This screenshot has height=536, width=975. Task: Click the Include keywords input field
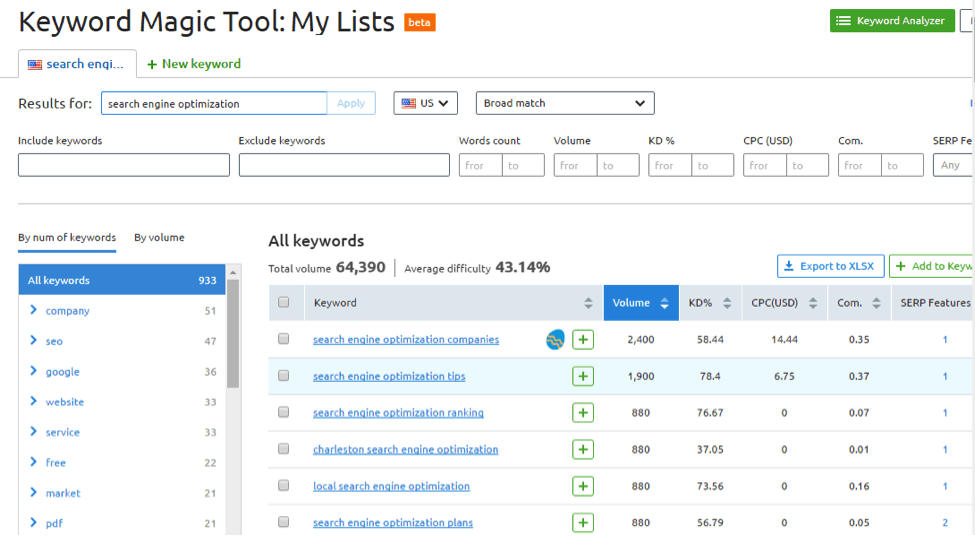click(124, 165)
